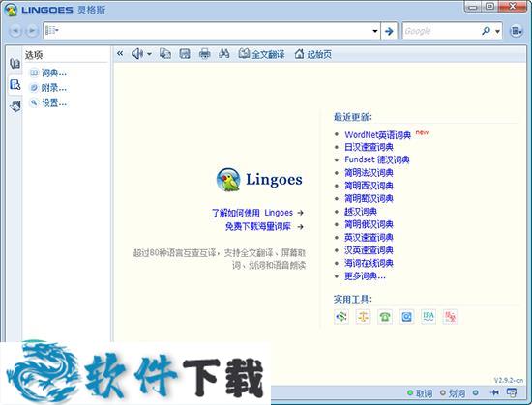
Task: Open the weights and measures scale tool icon
Action: point(363,317)
